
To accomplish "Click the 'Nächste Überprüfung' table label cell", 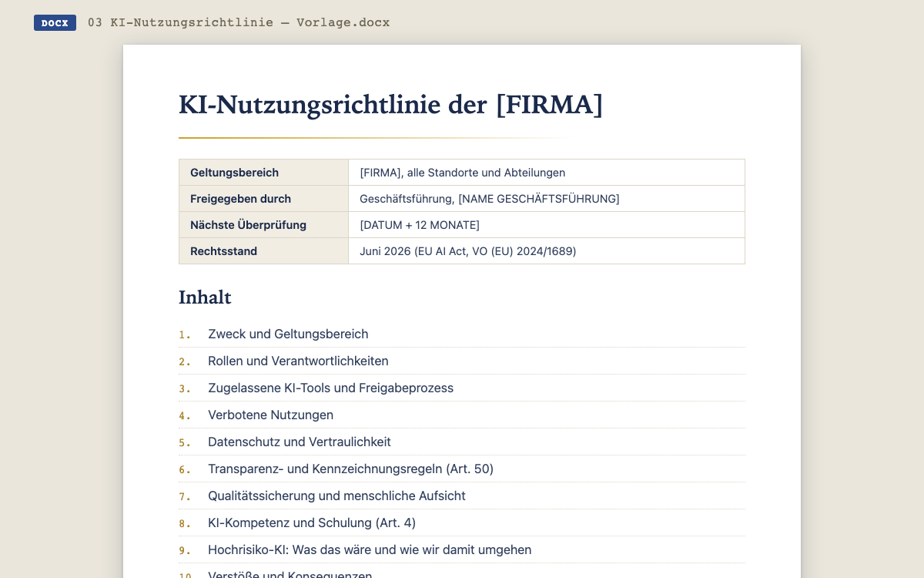I will 264,225.
